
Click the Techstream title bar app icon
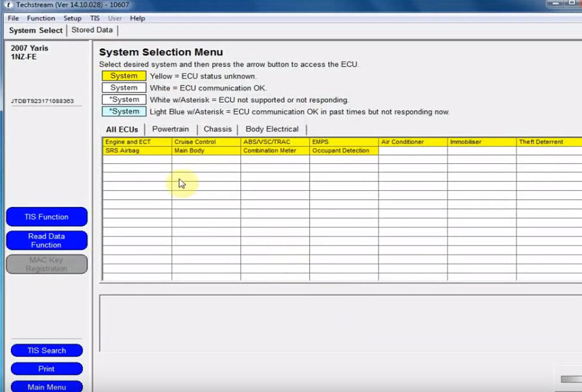[8, 5]
